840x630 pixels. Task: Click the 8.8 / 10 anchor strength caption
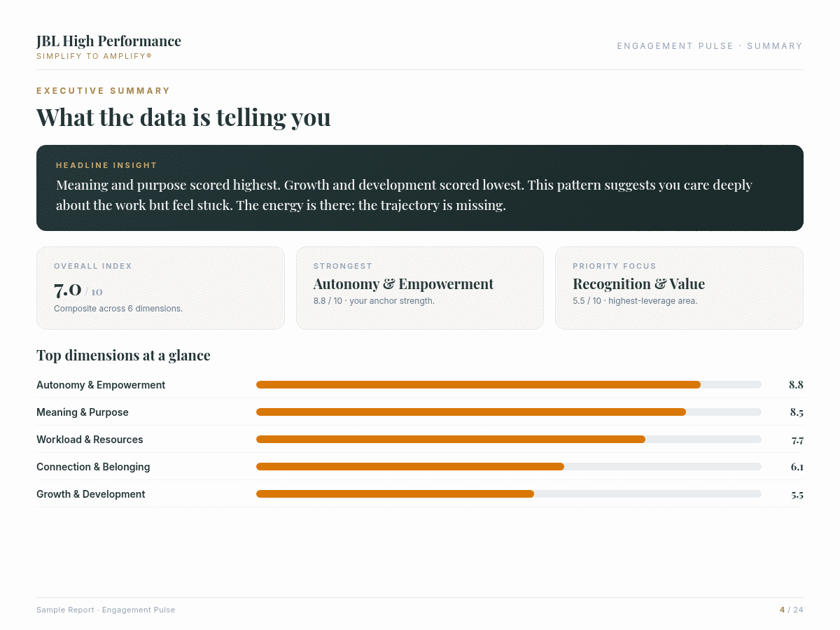(x=374, y=301)
